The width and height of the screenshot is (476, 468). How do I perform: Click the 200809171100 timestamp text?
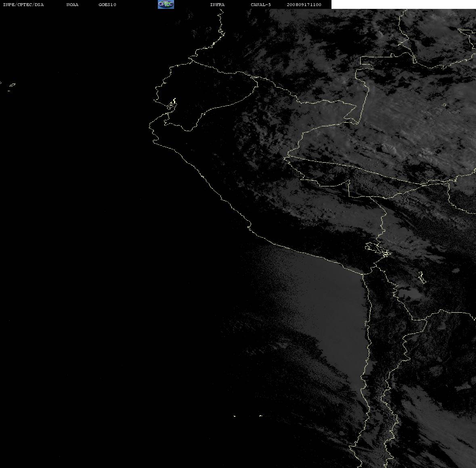304,4
